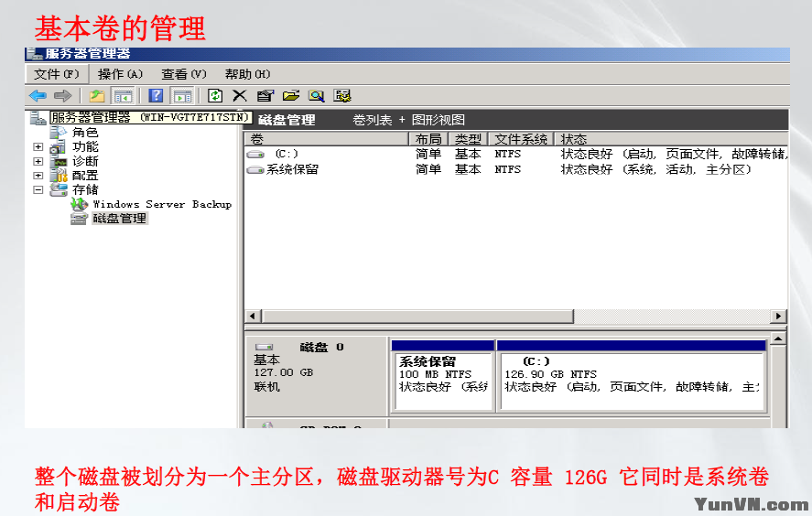Open the 帮助(H) menu

click(x=247, y=74)
